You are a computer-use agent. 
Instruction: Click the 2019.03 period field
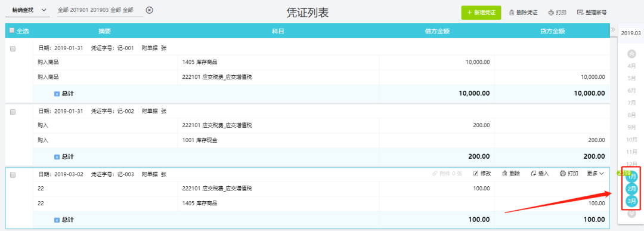631,33
